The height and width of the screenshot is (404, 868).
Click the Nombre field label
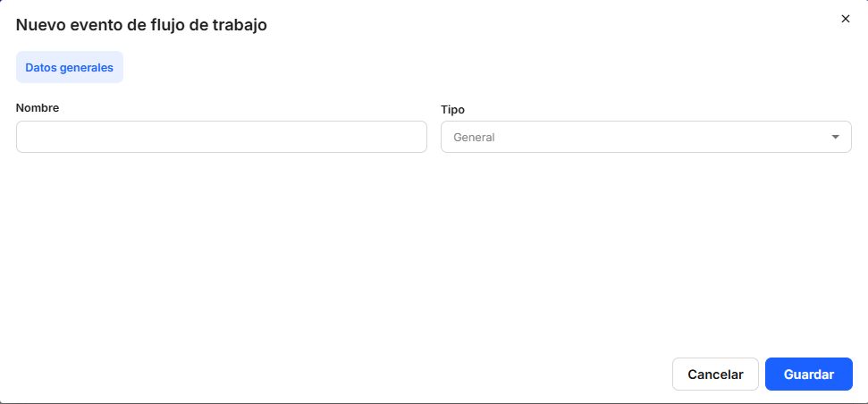38,108
